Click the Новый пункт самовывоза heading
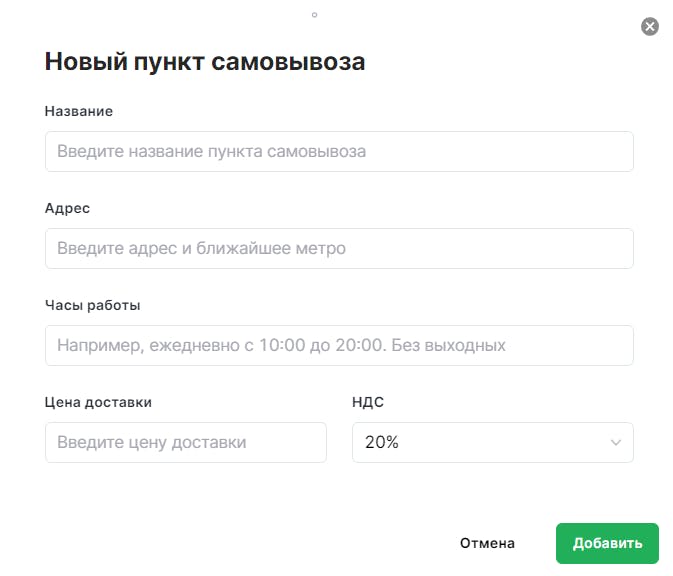Viewport: 673px width, 576px height. point(205,61)
